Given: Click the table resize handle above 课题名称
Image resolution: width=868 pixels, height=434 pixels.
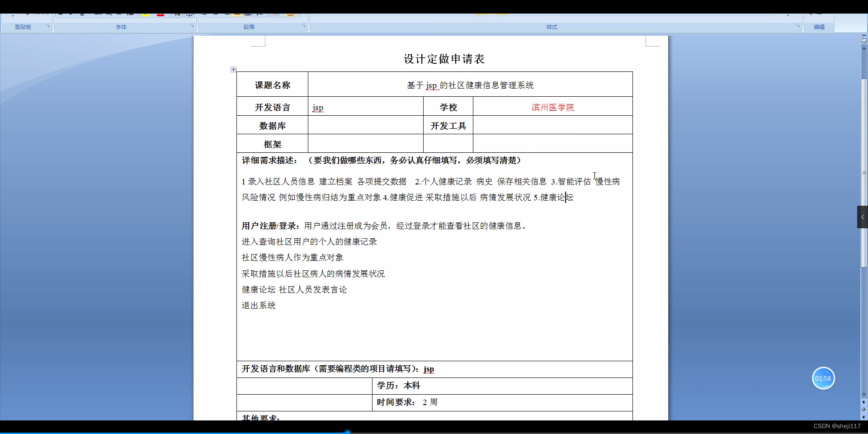Looking at the screenshot, I should point(234,69).
